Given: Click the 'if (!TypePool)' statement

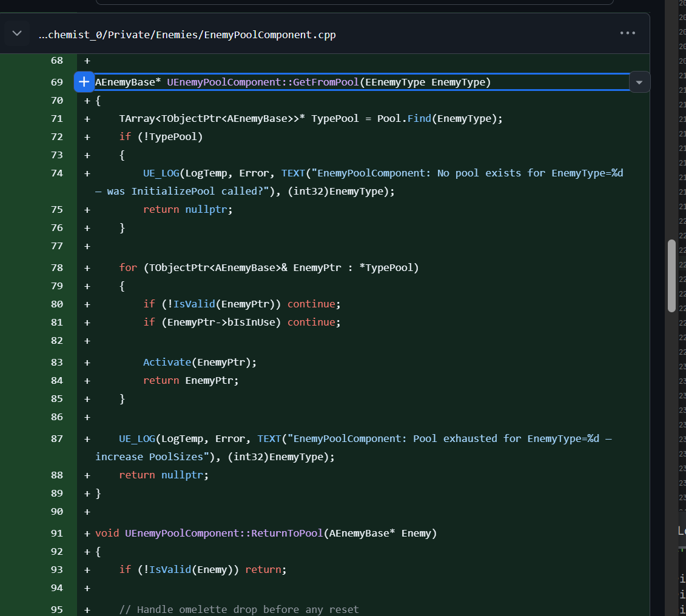Looking at the screenshot, I should [x=161, y=137].
